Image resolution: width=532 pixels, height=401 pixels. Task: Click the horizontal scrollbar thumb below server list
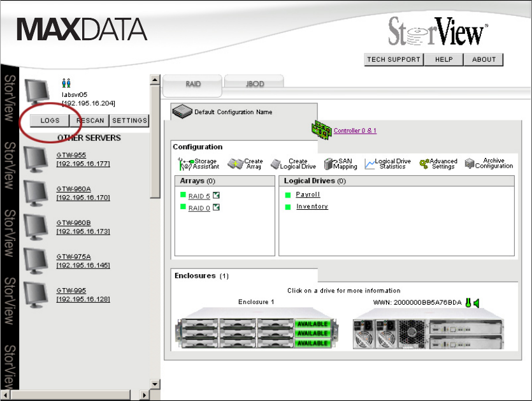(70, 395)
